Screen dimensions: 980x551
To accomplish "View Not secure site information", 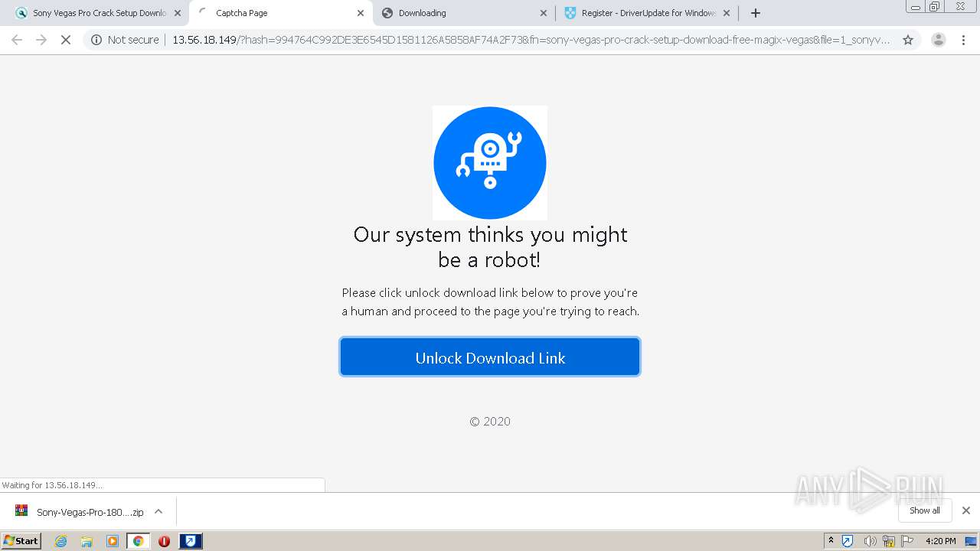I will (125, 40).
